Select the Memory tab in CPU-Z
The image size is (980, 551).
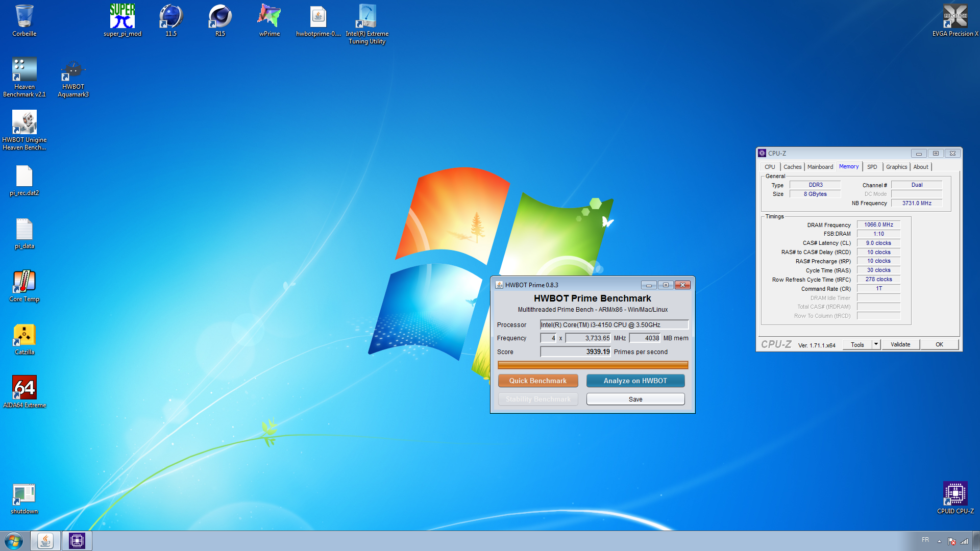848,166
